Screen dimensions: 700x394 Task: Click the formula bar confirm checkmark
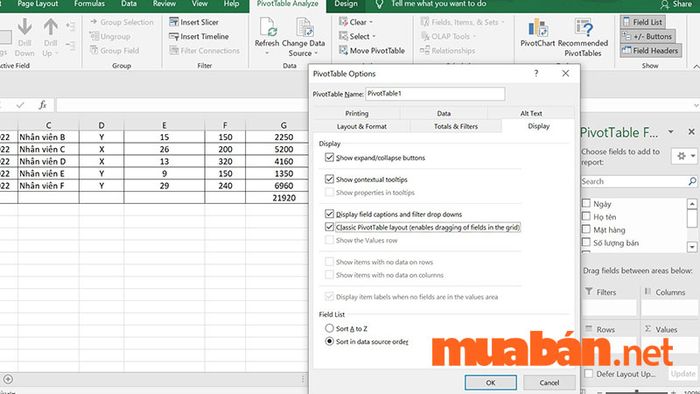click(x=20, y=105)
